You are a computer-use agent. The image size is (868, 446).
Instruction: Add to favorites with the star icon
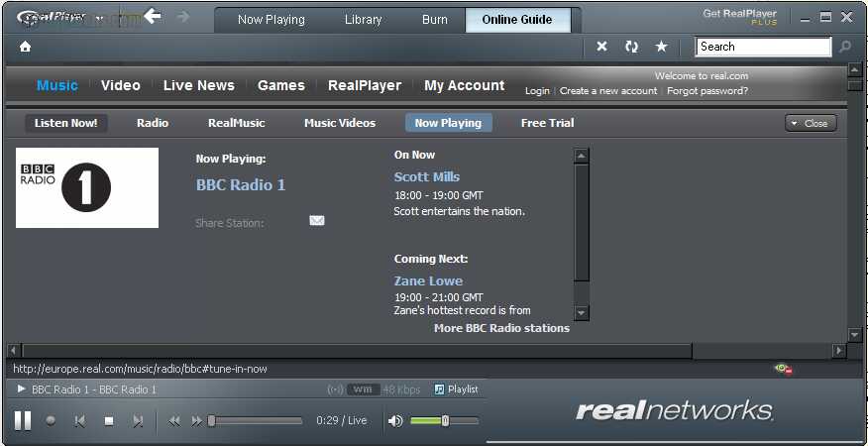click(661, 47)
